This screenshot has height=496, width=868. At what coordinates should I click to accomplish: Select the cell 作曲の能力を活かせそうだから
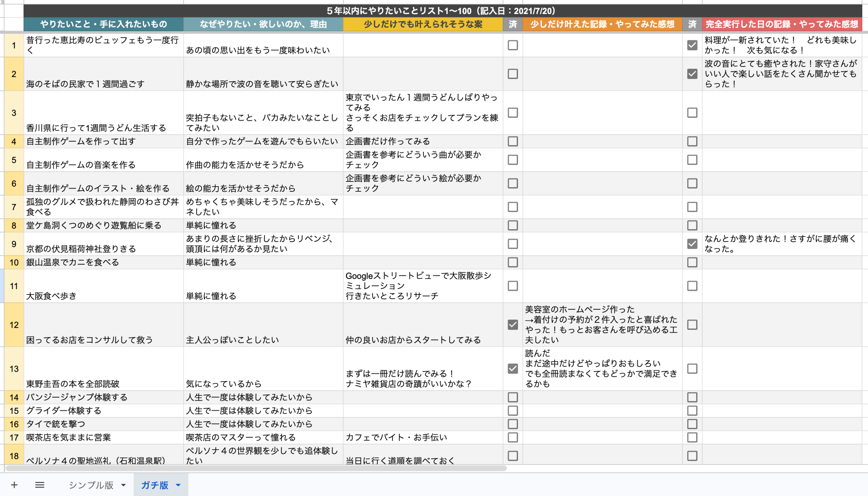tap(263, 159)
